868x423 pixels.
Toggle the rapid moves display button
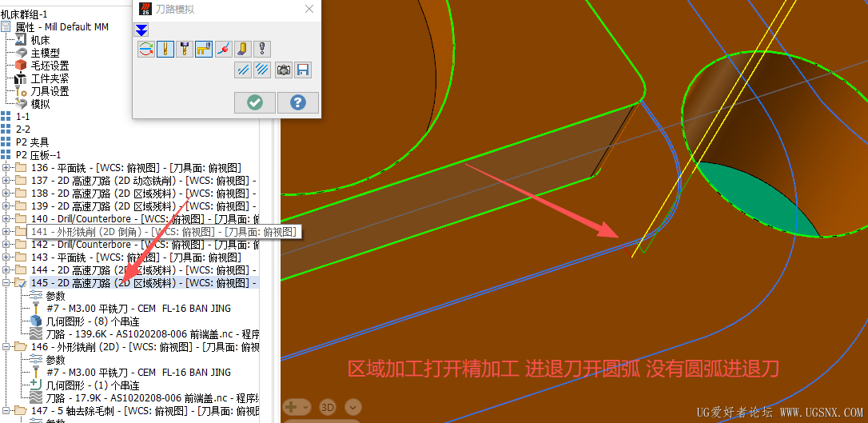(x=205, y=50)
